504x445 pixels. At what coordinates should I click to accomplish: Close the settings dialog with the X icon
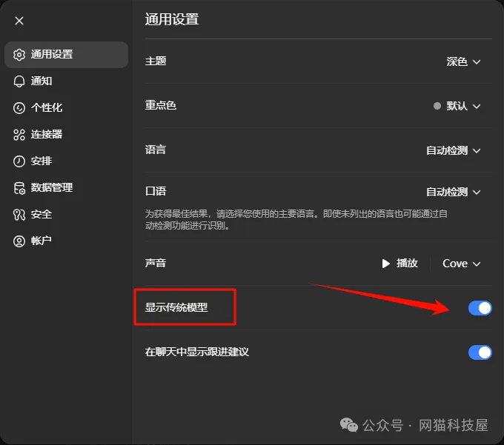[19, 21]
